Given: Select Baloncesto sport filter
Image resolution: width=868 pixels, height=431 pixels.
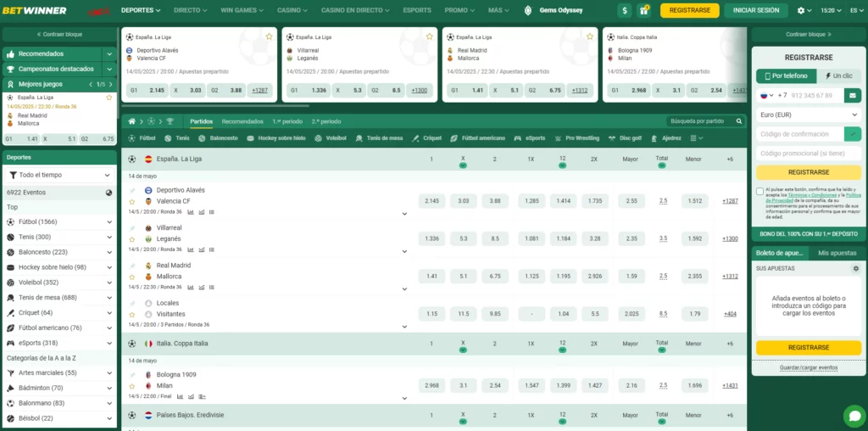Looking at the screenshot, I should (x=218, y=138).
